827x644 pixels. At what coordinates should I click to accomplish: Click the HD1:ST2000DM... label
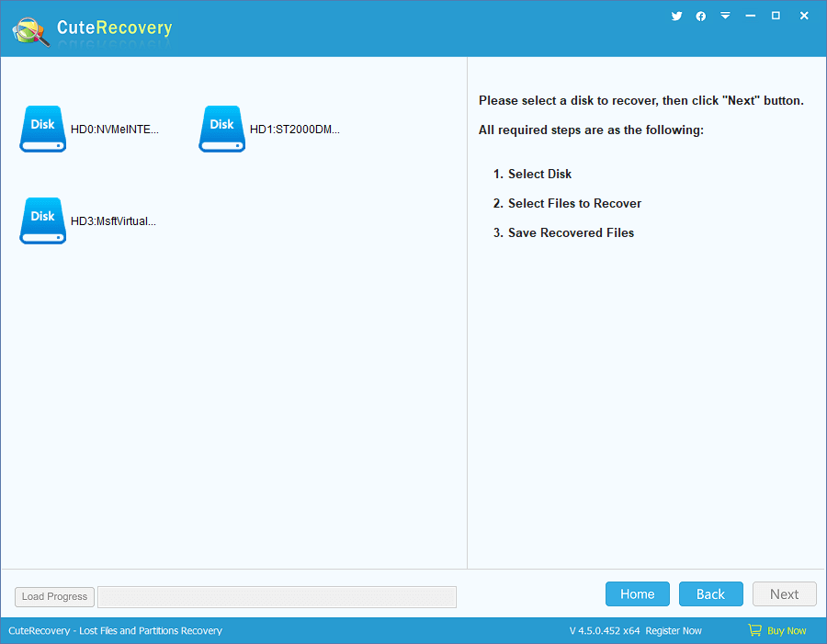click(x=295, y=130)
